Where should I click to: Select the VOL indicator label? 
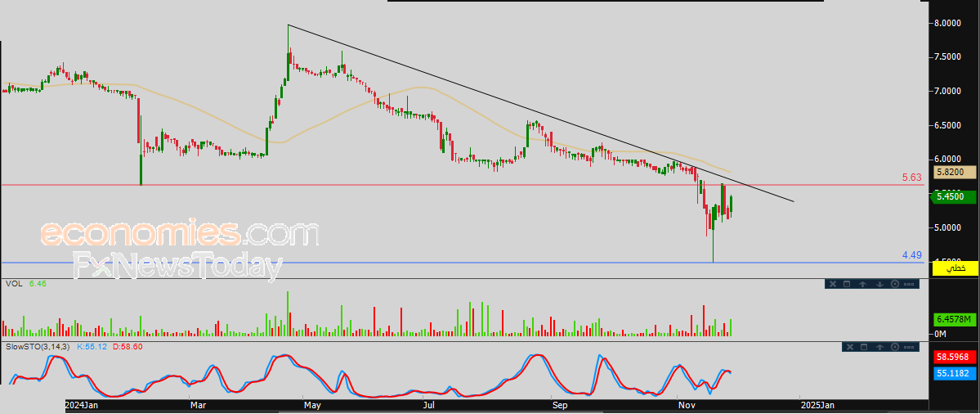12,283
